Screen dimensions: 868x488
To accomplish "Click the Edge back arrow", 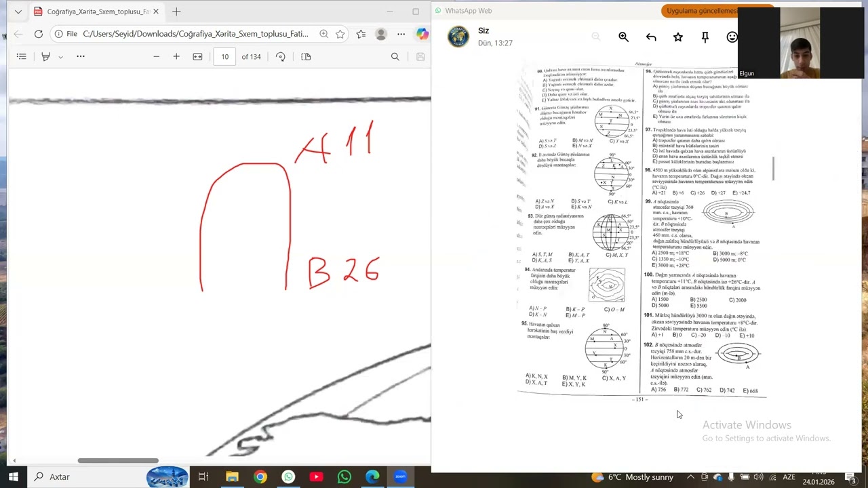I will [x=18, y=34].
